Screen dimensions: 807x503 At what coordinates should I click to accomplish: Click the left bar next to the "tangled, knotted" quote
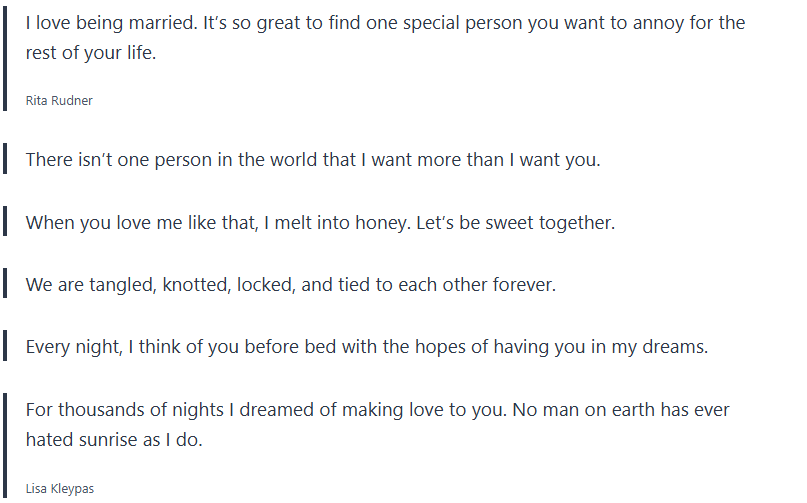click(x=6, y=285)
